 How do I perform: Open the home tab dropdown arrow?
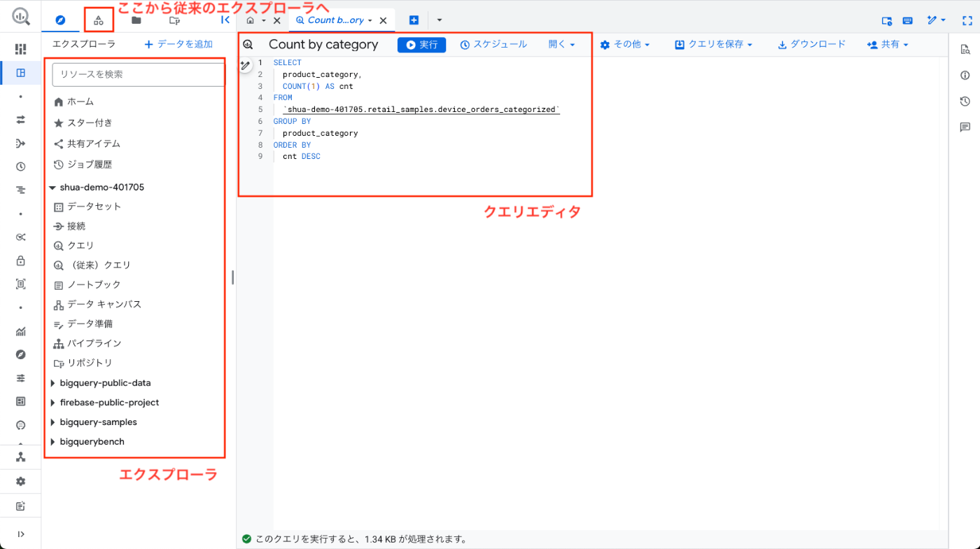(x=264, y=21)
